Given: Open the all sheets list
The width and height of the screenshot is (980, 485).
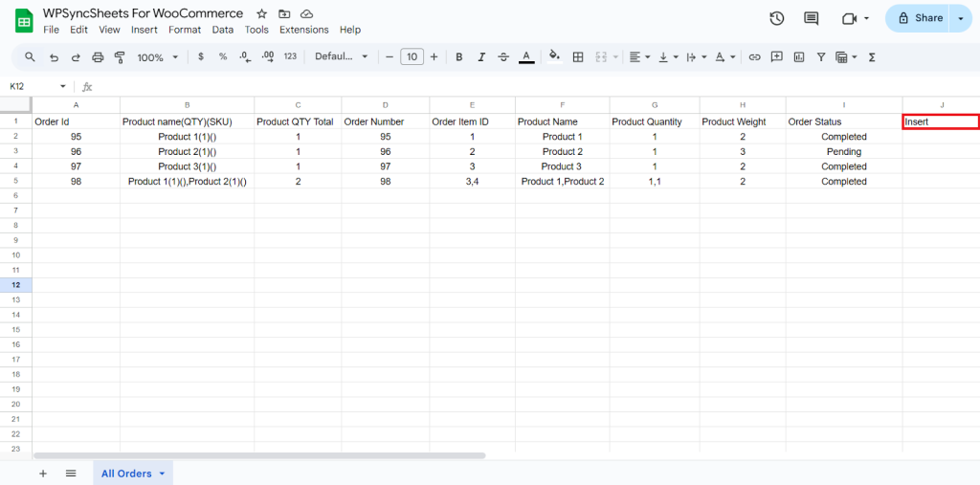Looking at the screenshot, I should pos(71,474).
